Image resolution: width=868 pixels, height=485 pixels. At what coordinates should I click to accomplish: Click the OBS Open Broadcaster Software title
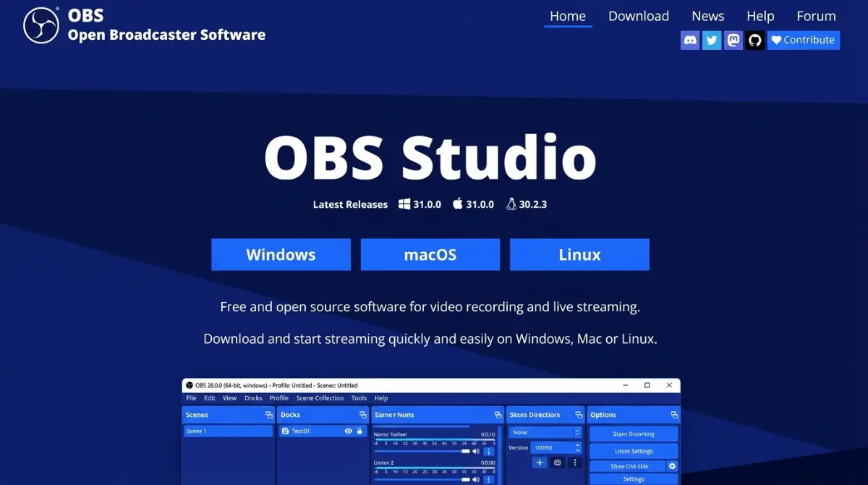click(x=166, y=25)
